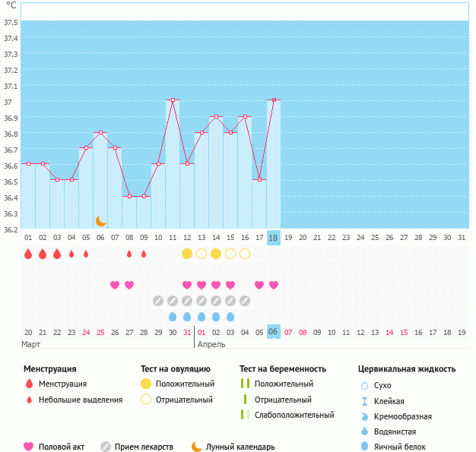
Task: Click the positive ovulation circle on day 14
Action: point(216,253)
